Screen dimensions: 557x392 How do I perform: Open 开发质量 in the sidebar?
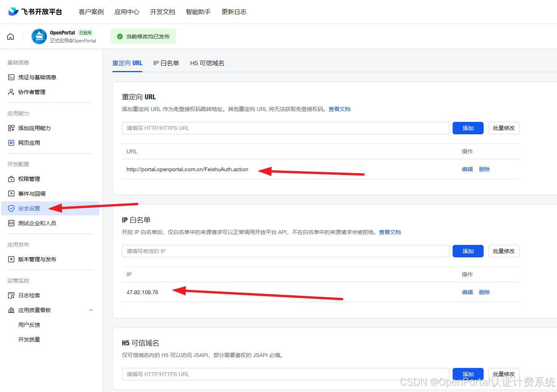29,340
